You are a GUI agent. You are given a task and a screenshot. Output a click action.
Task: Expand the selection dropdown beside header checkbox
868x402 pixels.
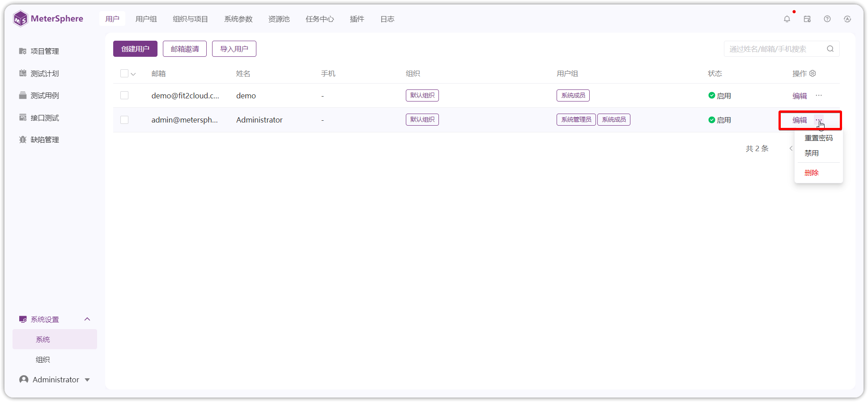pos(133,74)
